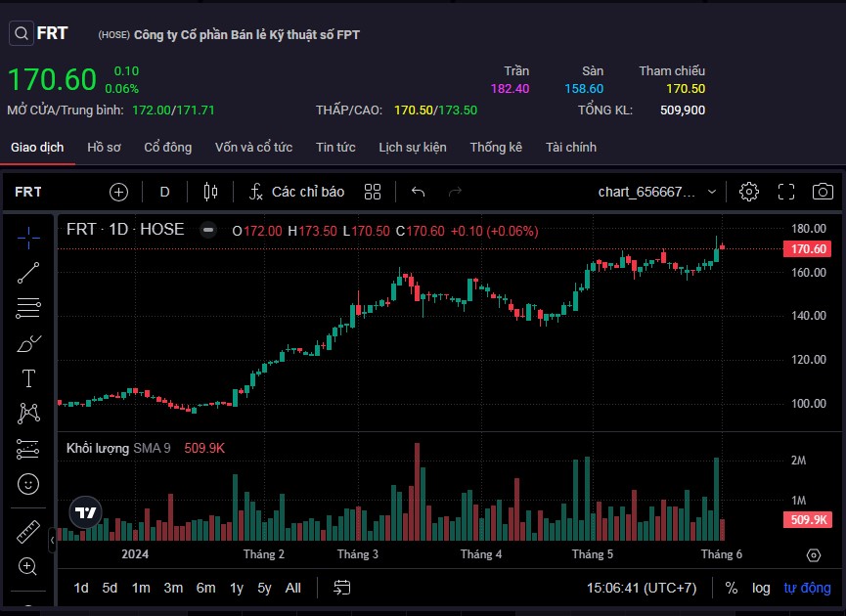846x616 pixels.
Task: Toggle log scale on price axis
Action: (761, 588)
